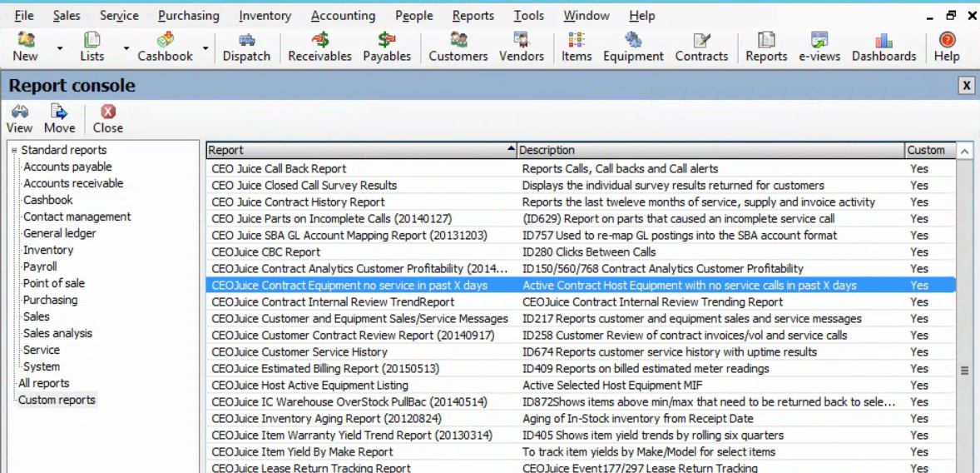Image resolution: width=980 pixels, height=473 pixels.
Task: Open the Reports toolbar icon
Action: [766, 47]
